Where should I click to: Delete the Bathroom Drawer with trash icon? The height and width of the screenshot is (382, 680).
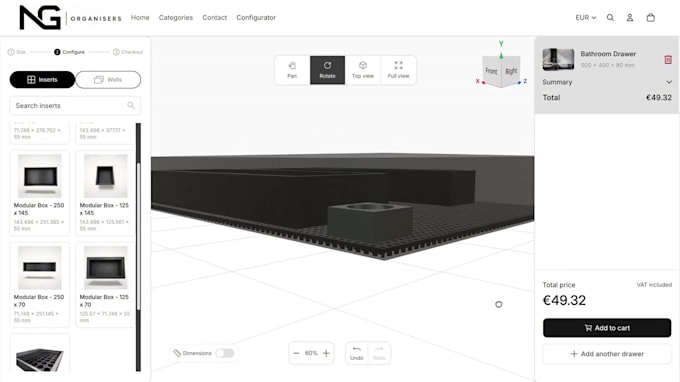668,59
